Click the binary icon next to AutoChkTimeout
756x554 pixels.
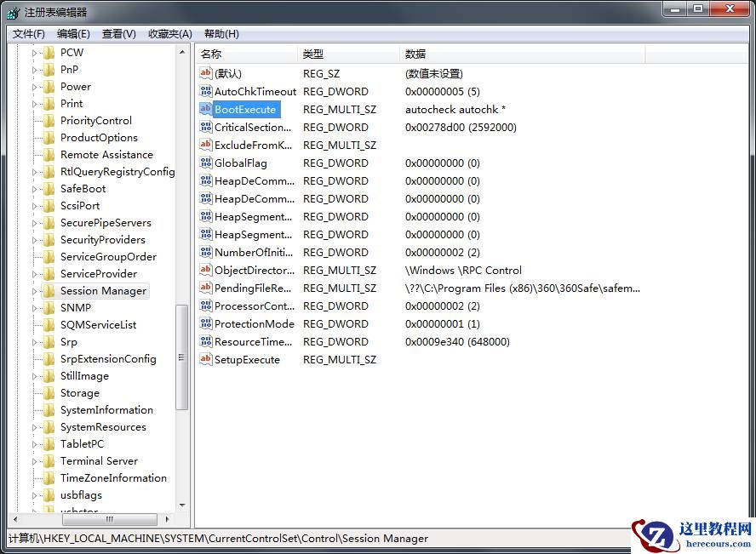point(205,91)
